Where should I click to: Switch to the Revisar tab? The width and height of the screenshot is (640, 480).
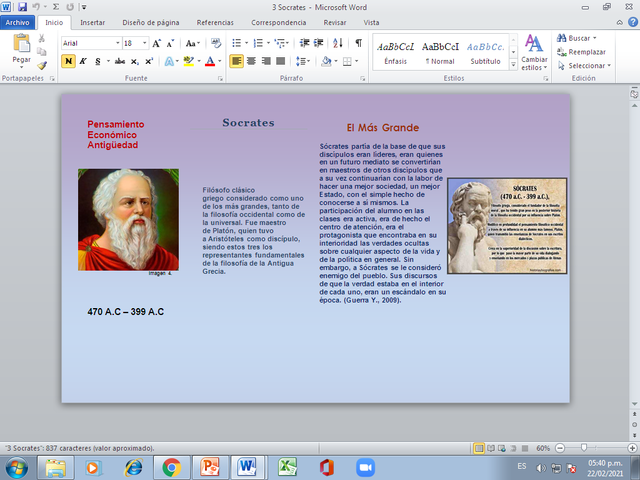(335, 22)
